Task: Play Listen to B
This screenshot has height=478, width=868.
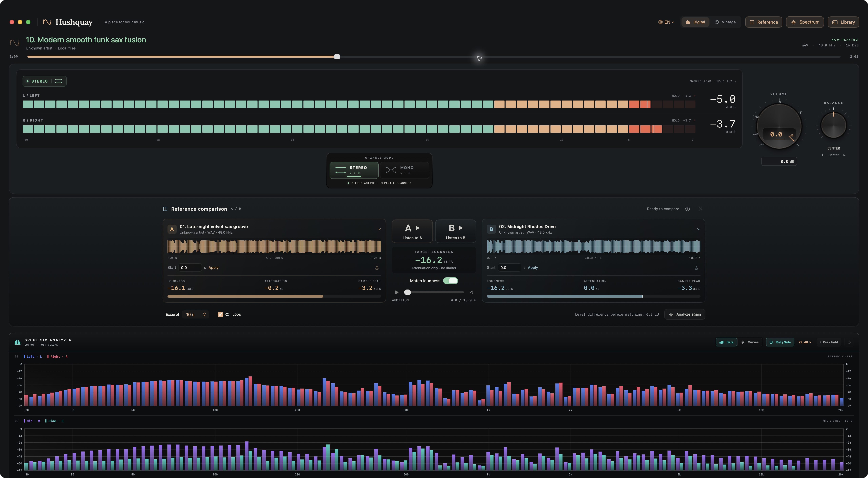Action: coord(455,231)
